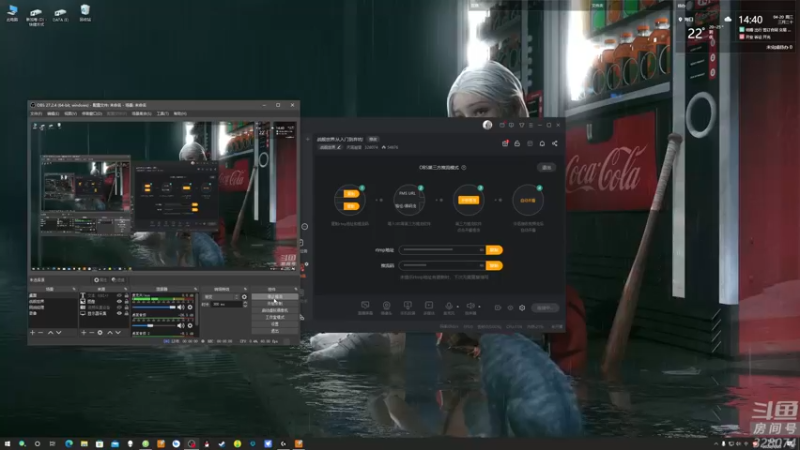Open gear settings of second OBS mixer channel

(190, 326)
